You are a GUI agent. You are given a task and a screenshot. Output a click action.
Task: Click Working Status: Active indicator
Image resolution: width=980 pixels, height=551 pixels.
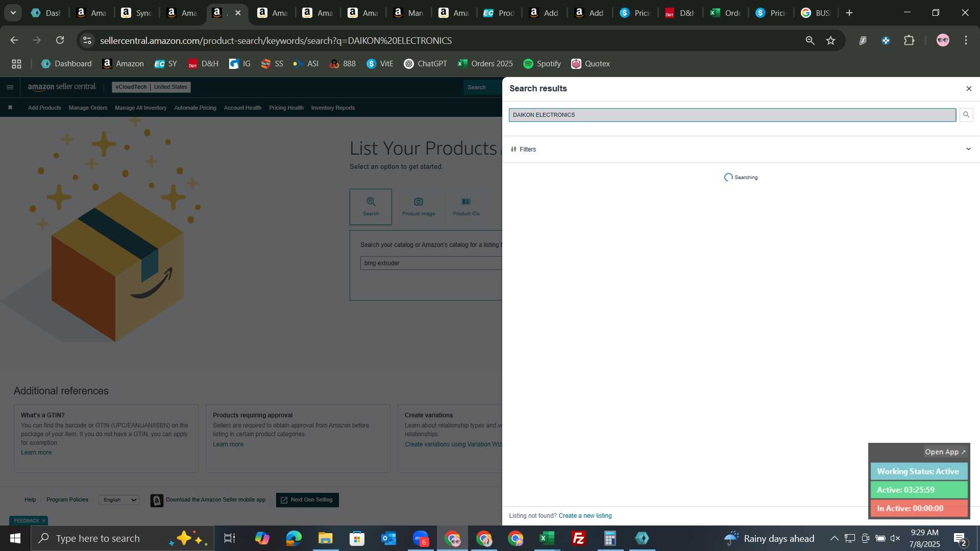919,471
